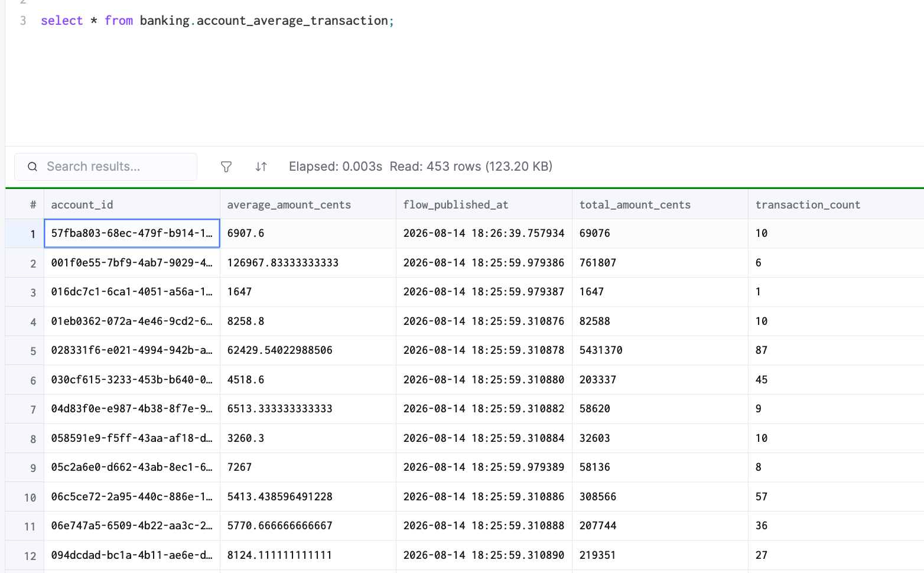Select the account_id column header
Screen dimensions: 924x573
(132, 204)
